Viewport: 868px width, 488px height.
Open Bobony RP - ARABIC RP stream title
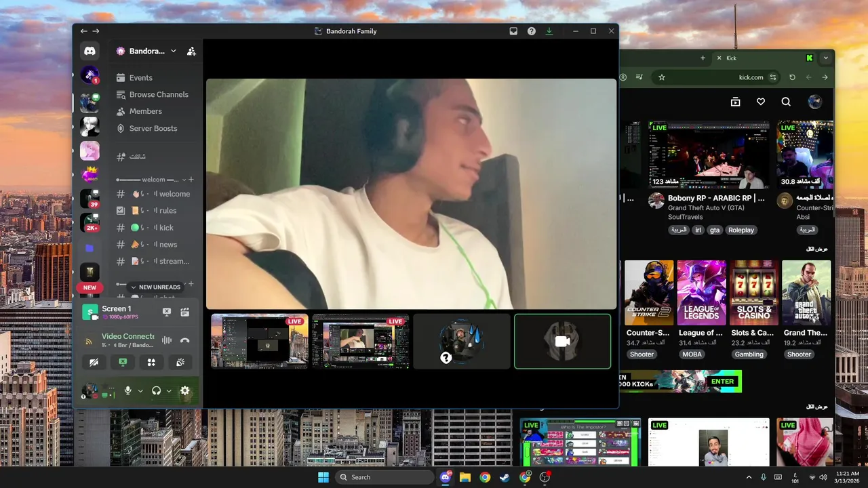(716, 199)
